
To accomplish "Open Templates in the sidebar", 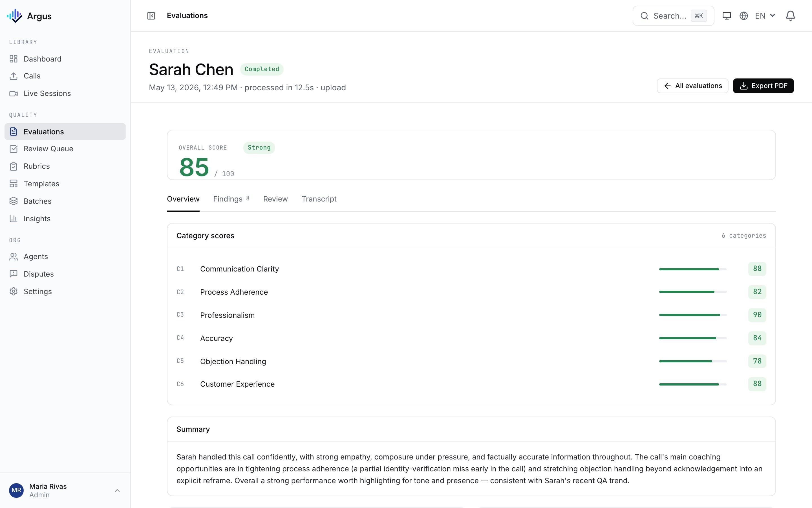I will [65, 184].
